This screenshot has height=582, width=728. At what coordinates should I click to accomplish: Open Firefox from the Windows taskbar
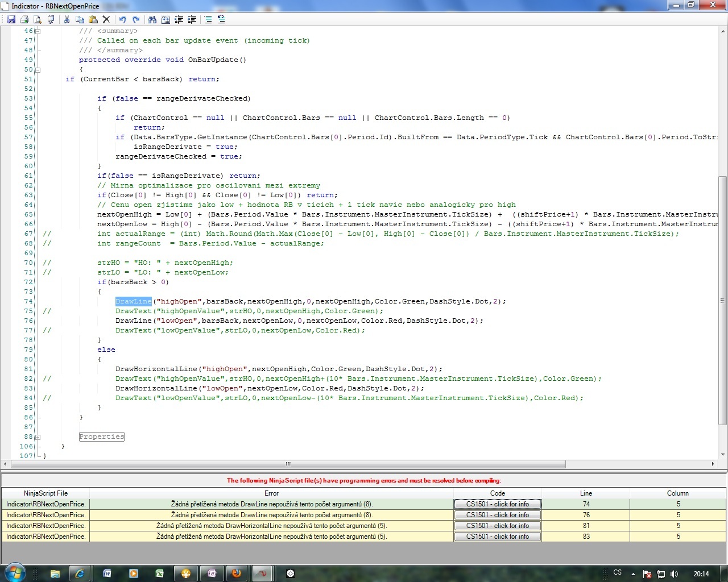[x=236, y=573]
